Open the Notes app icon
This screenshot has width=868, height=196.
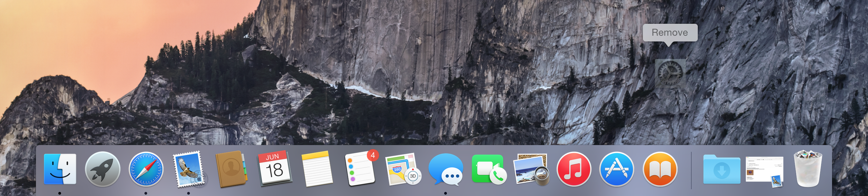(317, 169)
